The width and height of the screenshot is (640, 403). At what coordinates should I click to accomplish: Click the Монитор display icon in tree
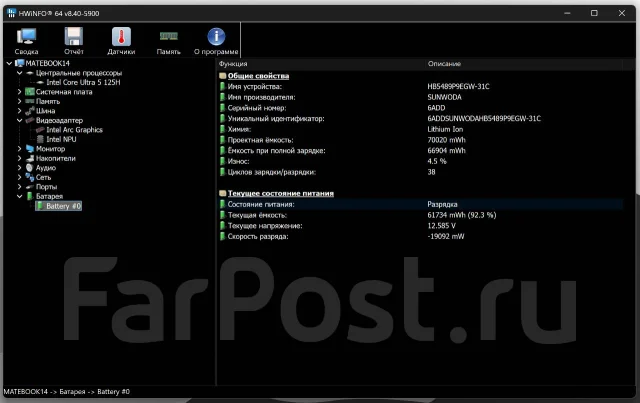[30, 149]
